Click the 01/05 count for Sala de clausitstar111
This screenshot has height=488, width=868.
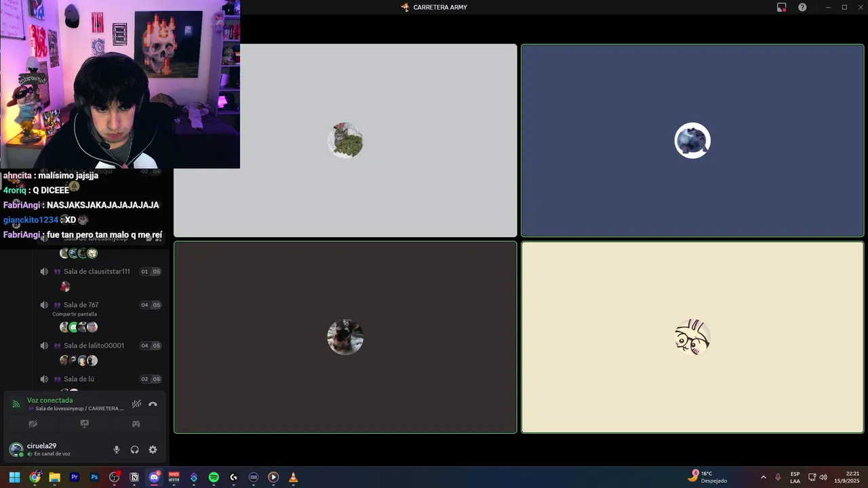(151, 272)
